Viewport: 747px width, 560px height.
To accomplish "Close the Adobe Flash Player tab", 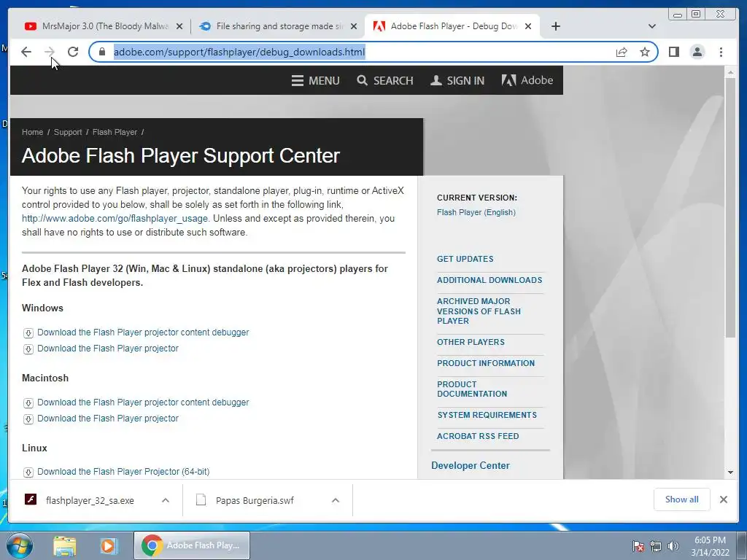I will tap(528, 27).
